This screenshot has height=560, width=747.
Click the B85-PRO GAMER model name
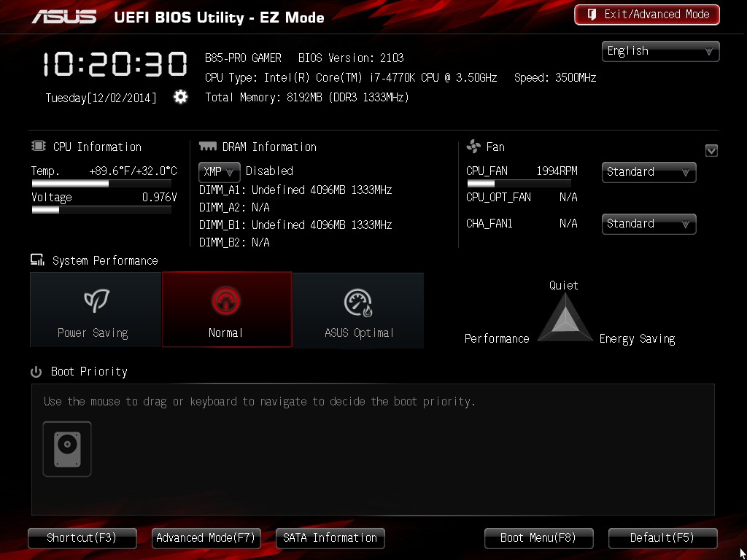(x=243, y=58)
